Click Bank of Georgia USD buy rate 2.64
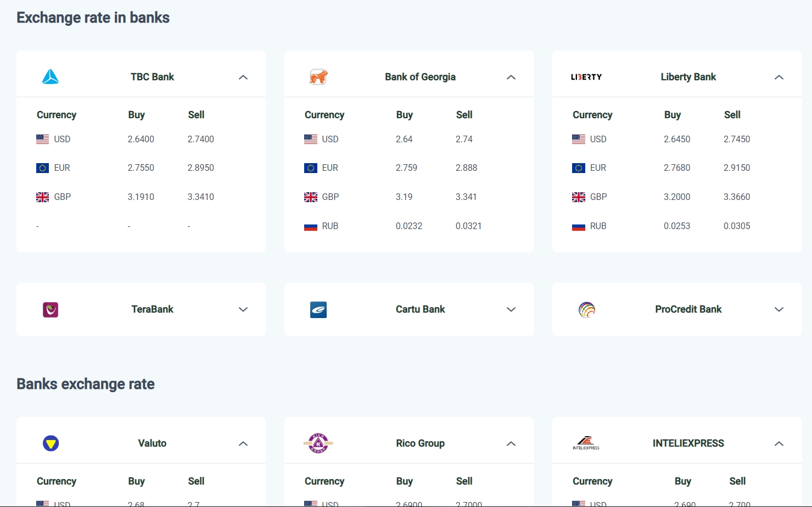The image size is (812, 507). point(404,139)
